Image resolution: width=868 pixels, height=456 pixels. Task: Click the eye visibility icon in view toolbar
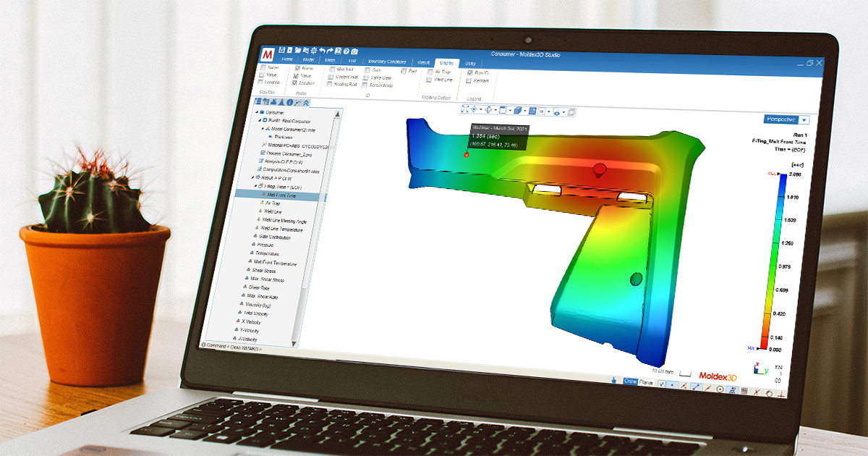pyautogui.click(x=556, y=112)
